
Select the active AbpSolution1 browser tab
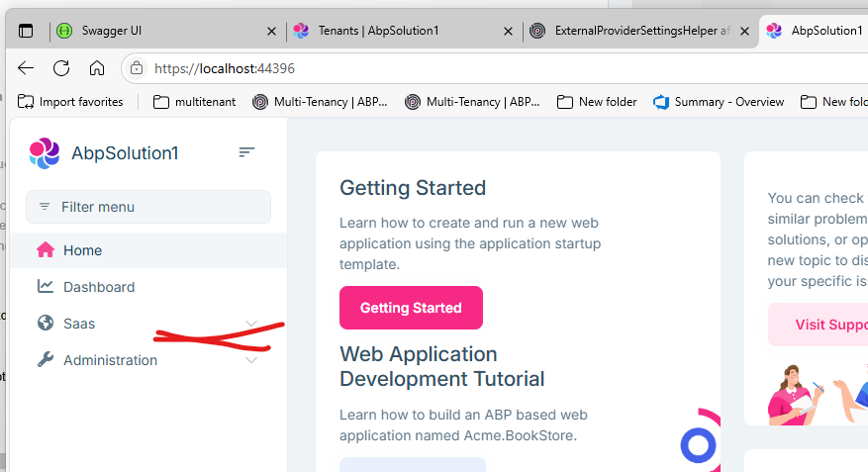coord(815,31)
